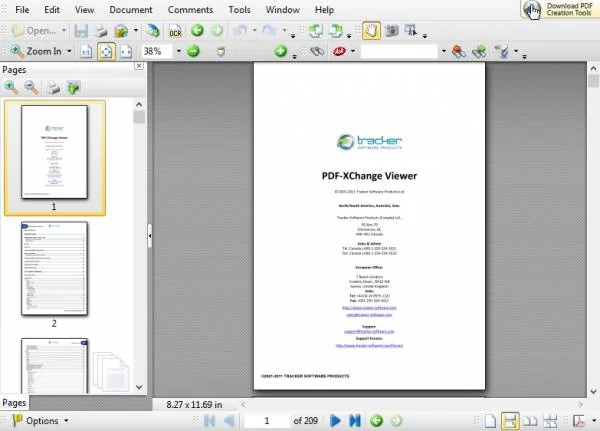This screenshot has height=431, width=600.
Task: Click the 38% zoom level field
Action: [157, 51]
